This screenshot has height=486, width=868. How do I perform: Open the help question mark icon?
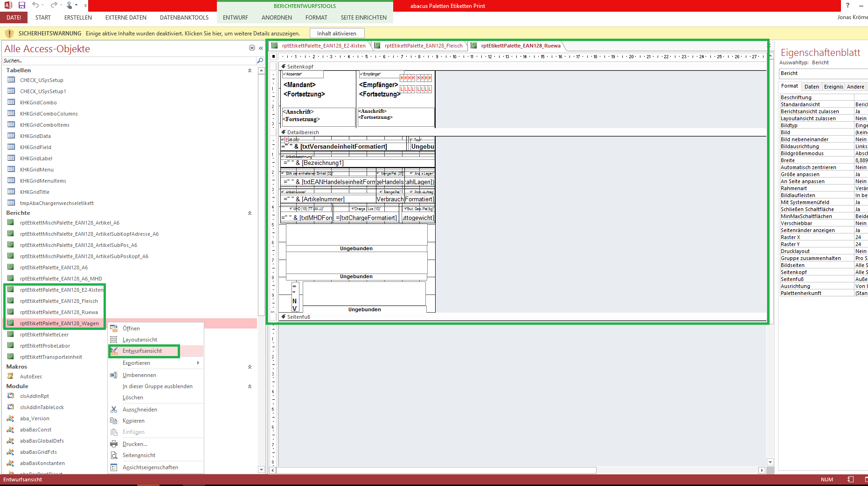tap(847, 6)
